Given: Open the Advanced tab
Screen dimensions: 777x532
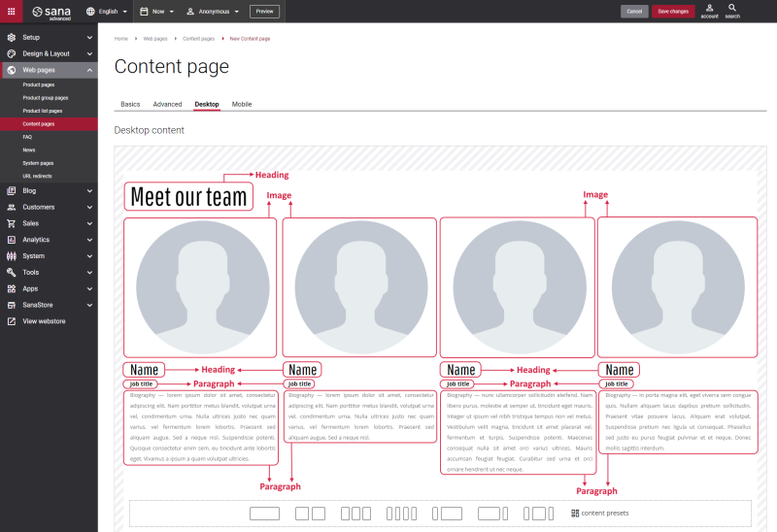Looking at the screenshot, I should tap(167, 104).
